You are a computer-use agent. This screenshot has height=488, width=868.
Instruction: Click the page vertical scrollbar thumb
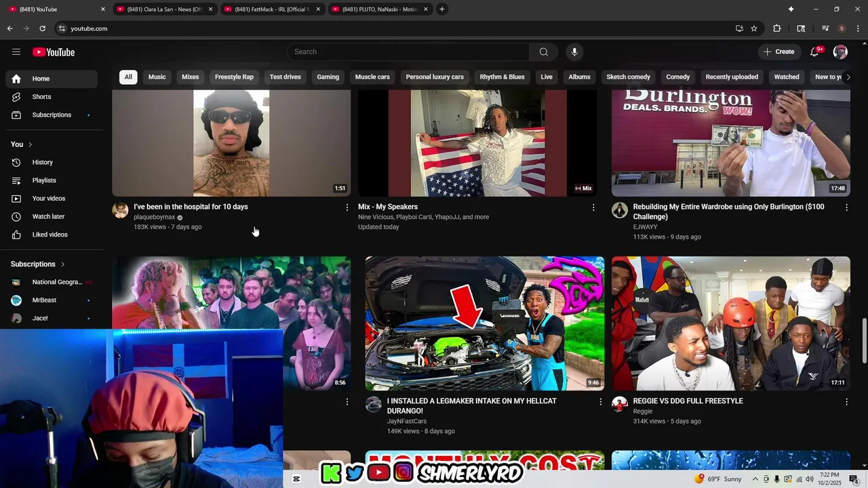pyautogui.click(x=864, y=341)
